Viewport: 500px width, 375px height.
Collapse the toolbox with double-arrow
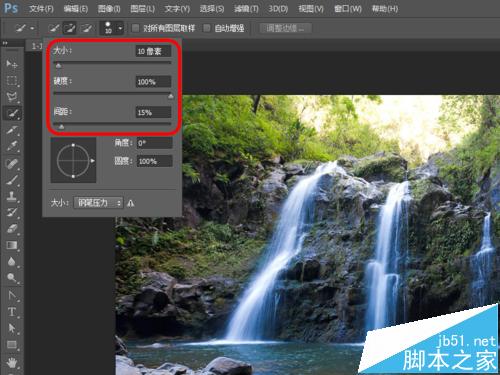[5, 43]
